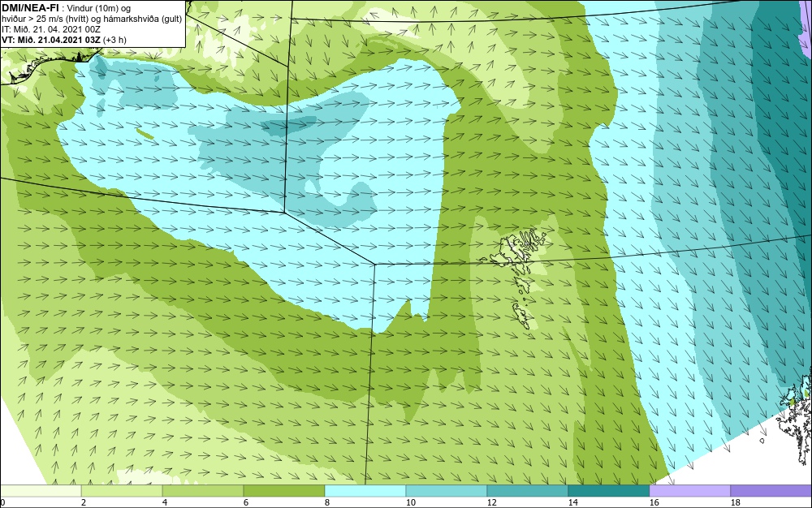Click the 8–10 m/s pale cyan legend swatch

[365, 491]
